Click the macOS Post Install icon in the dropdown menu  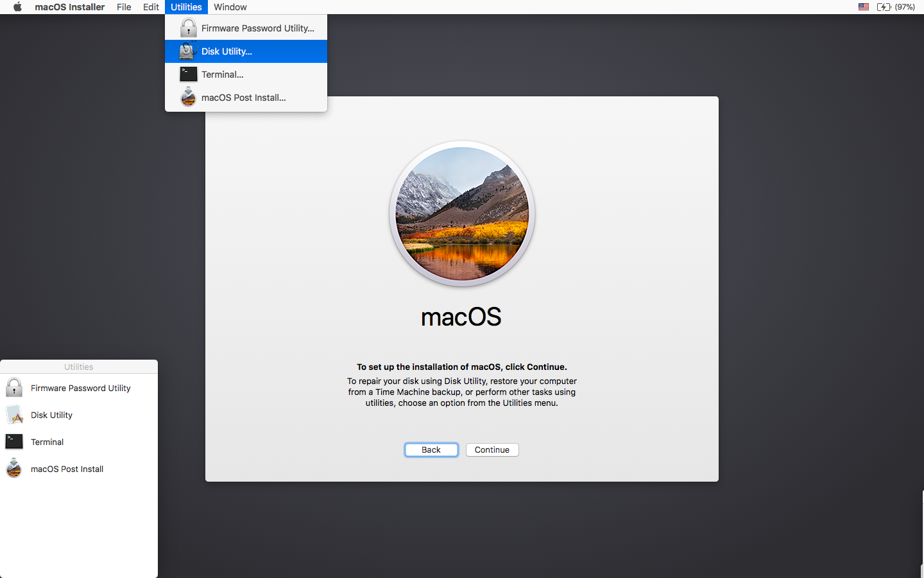pyautogui.click(x=188, y=97)
